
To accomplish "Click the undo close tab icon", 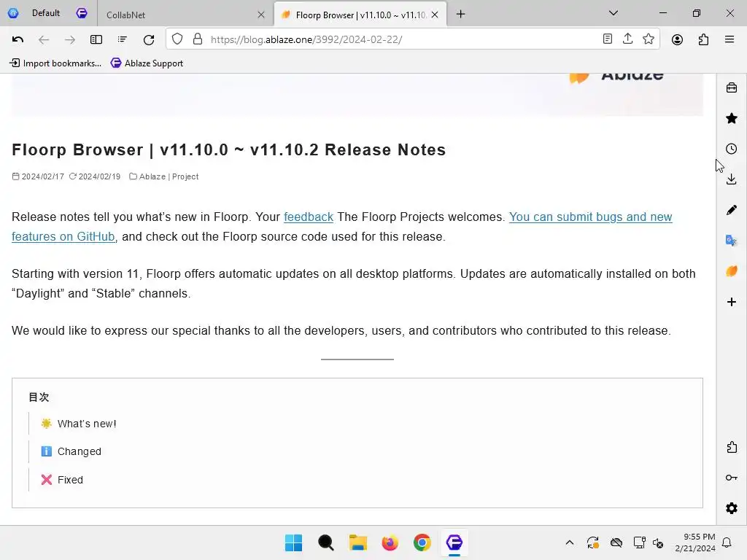I will [x=18, y=39].
